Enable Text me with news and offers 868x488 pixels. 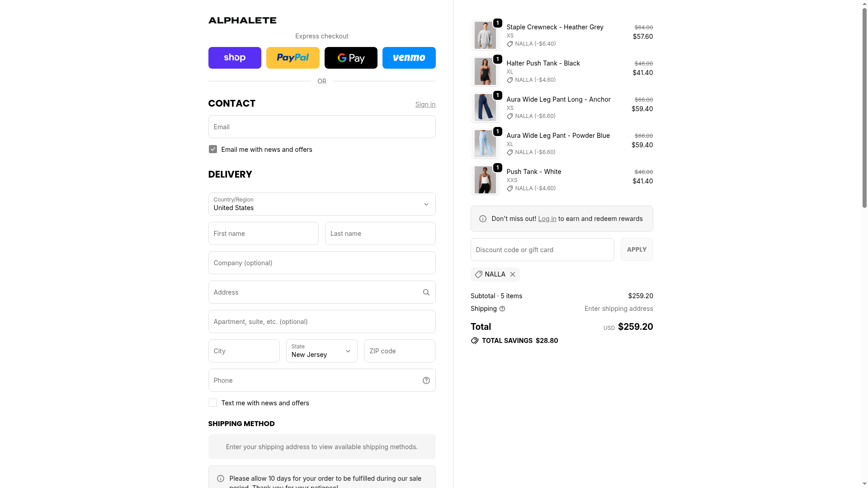coord(213,403)
